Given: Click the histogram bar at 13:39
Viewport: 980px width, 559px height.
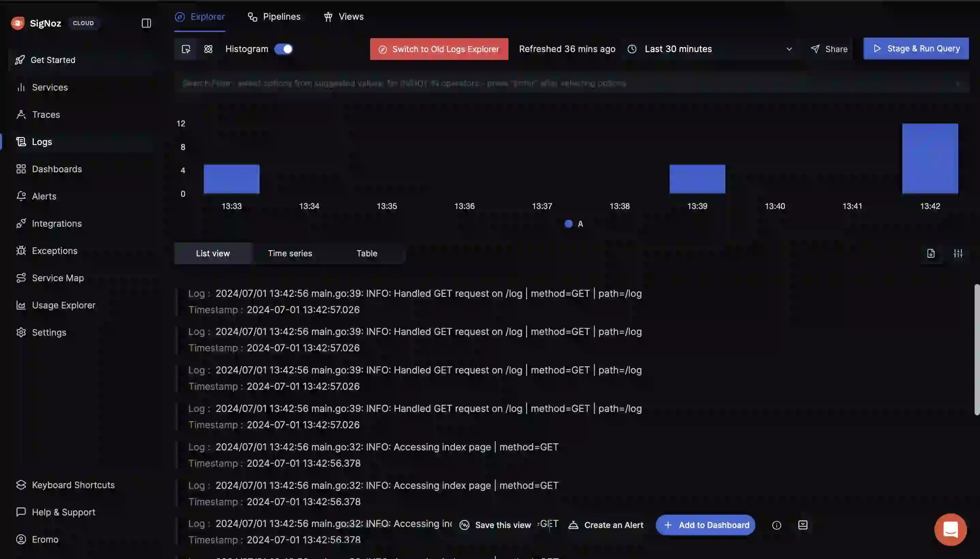Looking at the screenshot, I should 697,179.
